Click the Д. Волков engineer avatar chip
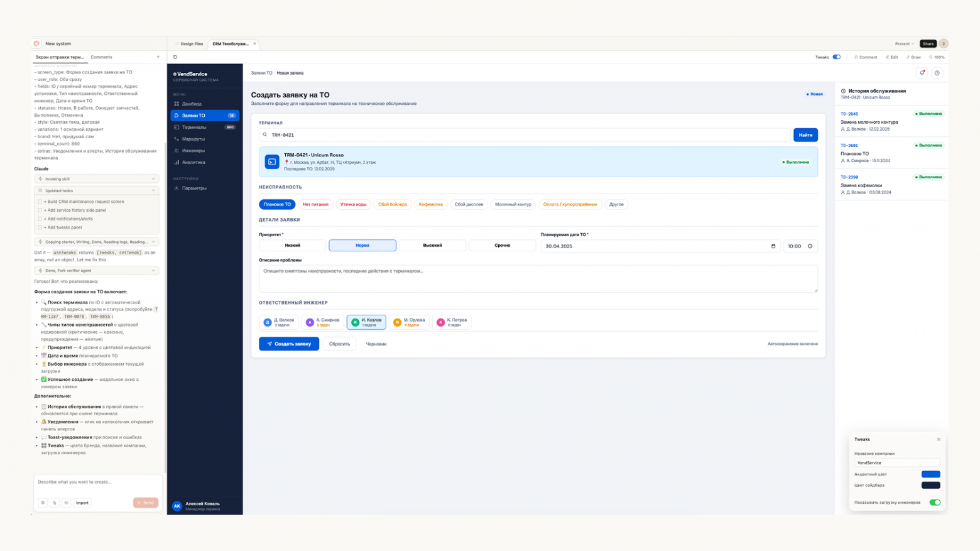Viewport: 980px width, 551px height. (278, 322)
